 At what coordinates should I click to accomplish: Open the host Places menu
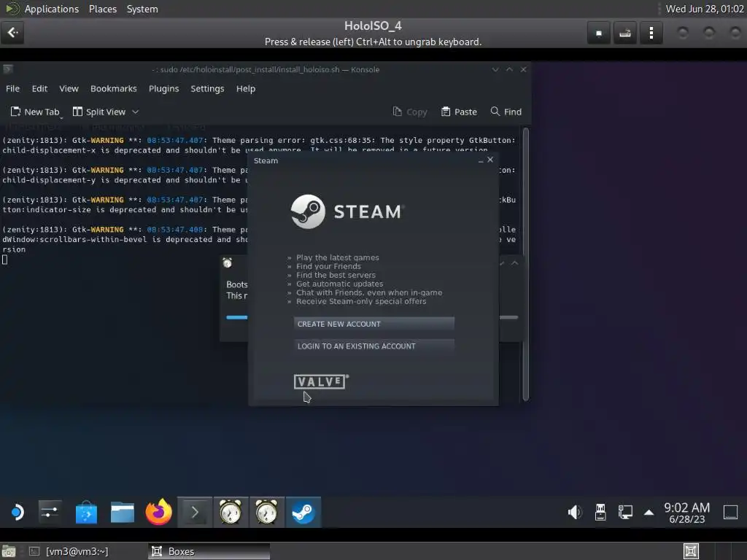pyautogui.click(x=102, y=9)
